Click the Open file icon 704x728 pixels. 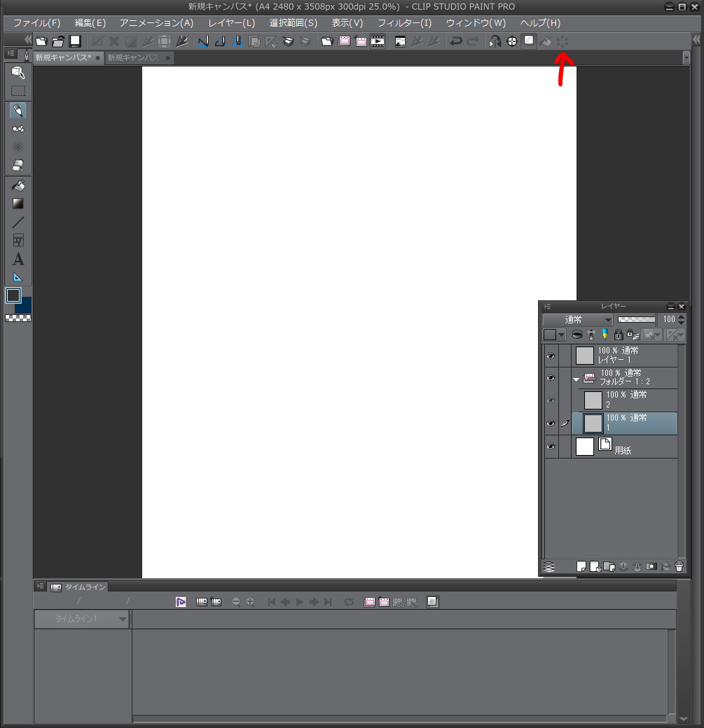coord(58,41)
